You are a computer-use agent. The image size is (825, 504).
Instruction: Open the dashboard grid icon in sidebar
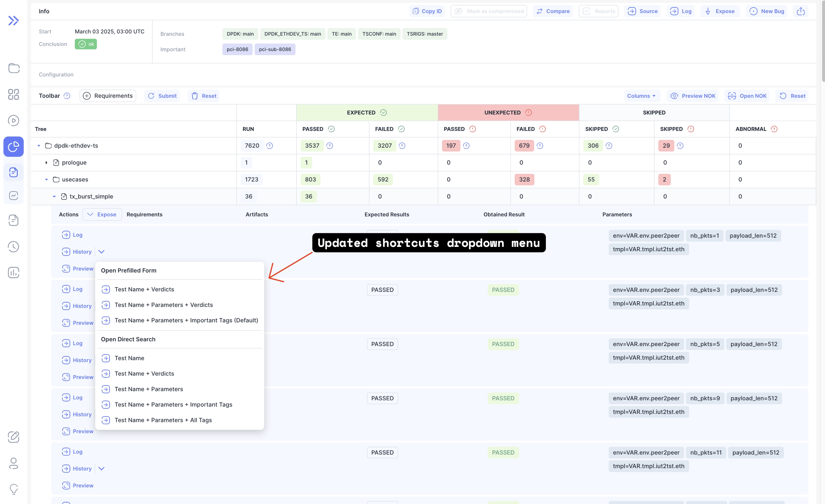click(13, 94)
